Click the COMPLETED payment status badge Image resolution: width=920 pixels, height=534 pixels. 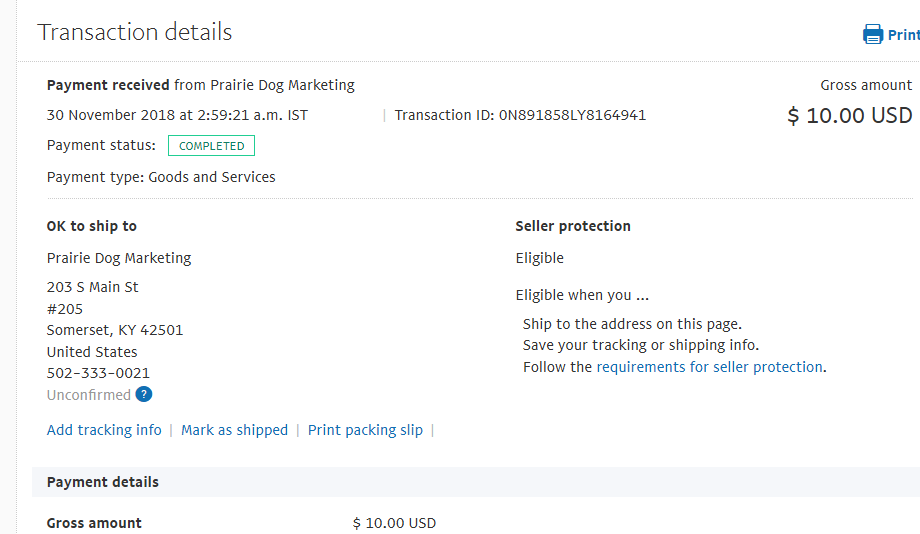click(211, 146)
